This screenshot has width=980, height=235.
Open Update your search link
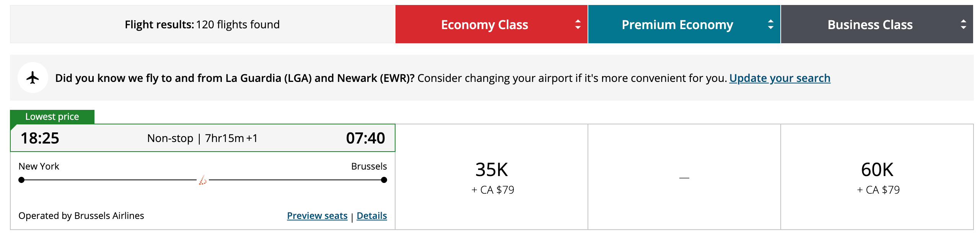pyautogui.click(x=779, y=78)
